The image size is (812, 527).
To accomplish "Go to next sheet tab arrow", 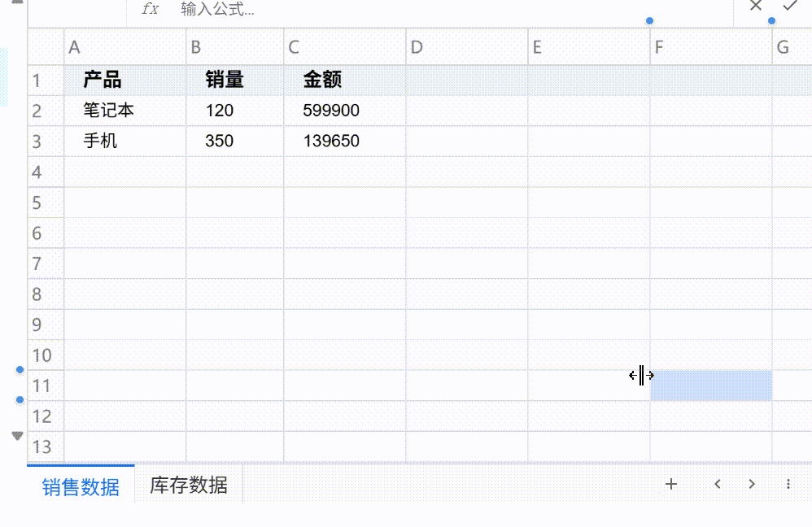I will (x=752, y=484).
